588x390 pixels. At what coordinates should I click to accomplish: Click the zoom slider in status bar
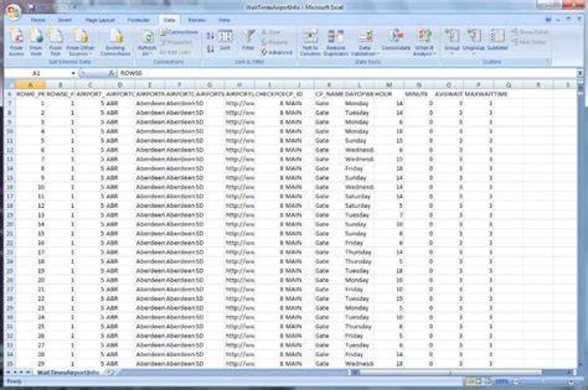coord(543,382)
